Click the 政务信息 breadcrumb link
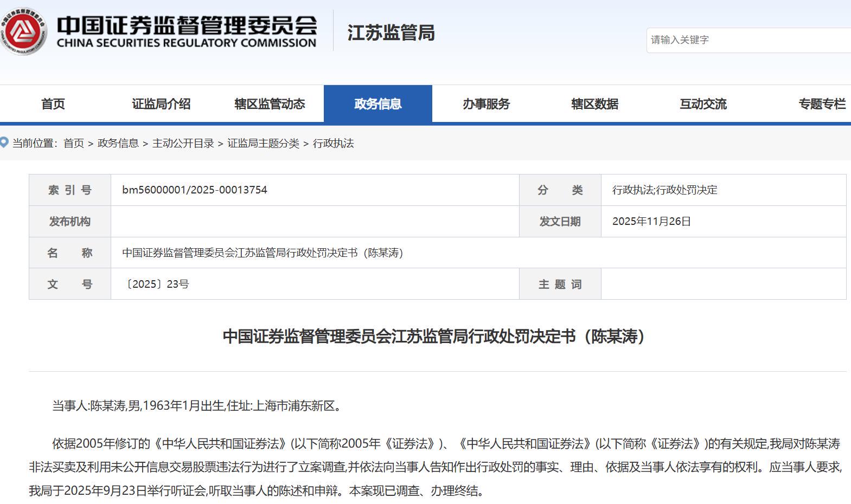Viewport: 851px width, 504px height. click(118, 143)
